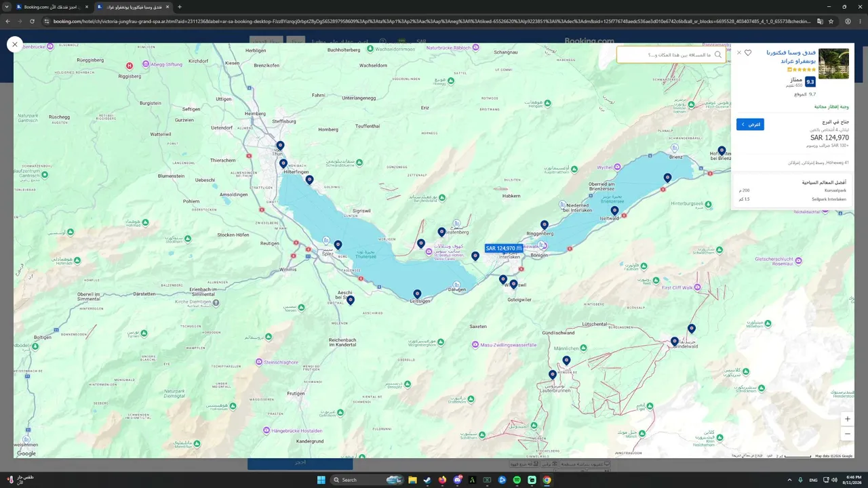
Task: Open the taskbar clock and date
Action: click(x=852, y=480)
